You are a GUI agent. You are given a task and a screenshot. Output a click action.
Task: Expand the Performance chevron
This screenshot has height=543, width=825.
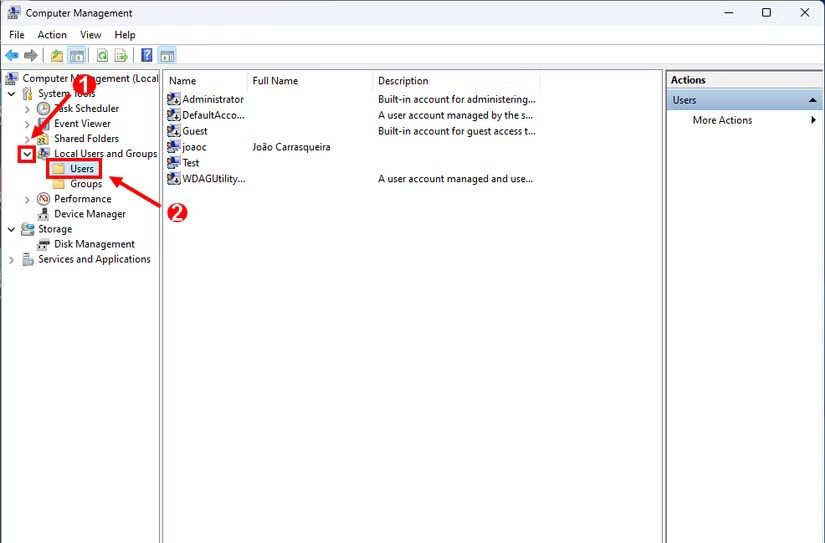pyautogui.click(x=27, y=199)
